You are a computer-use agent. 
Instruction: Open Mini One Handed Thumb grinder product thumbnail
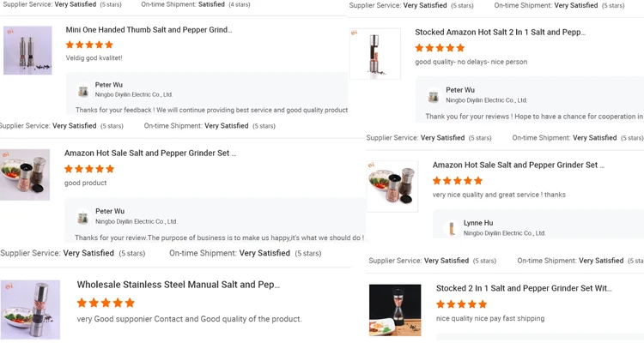pos(27,51)
